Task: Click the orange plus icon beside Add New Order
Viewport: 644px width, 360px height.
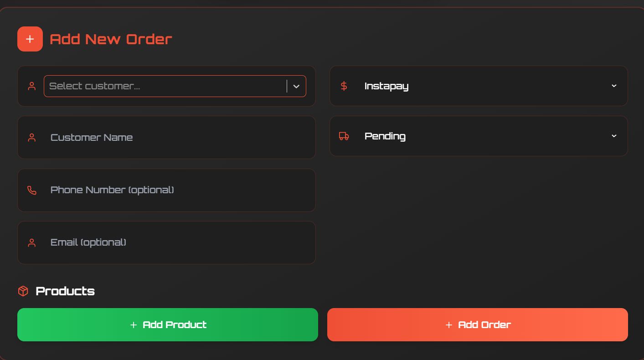Action: pyautogui.click(x=30, y=39)
